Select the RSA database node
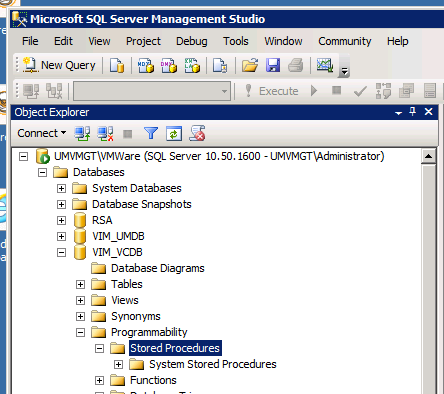444x394 pixels. [102, 220]
